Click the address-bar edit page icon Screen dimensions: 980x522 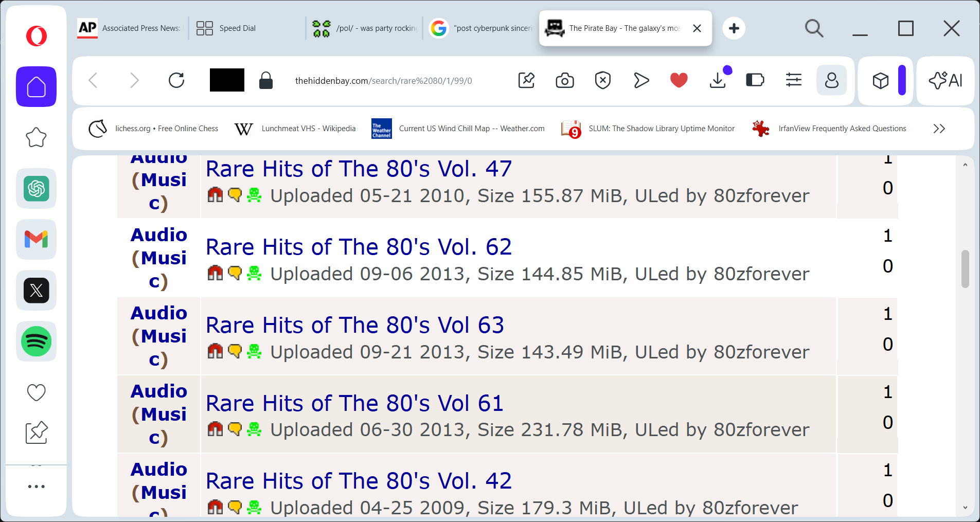(526, 80)
